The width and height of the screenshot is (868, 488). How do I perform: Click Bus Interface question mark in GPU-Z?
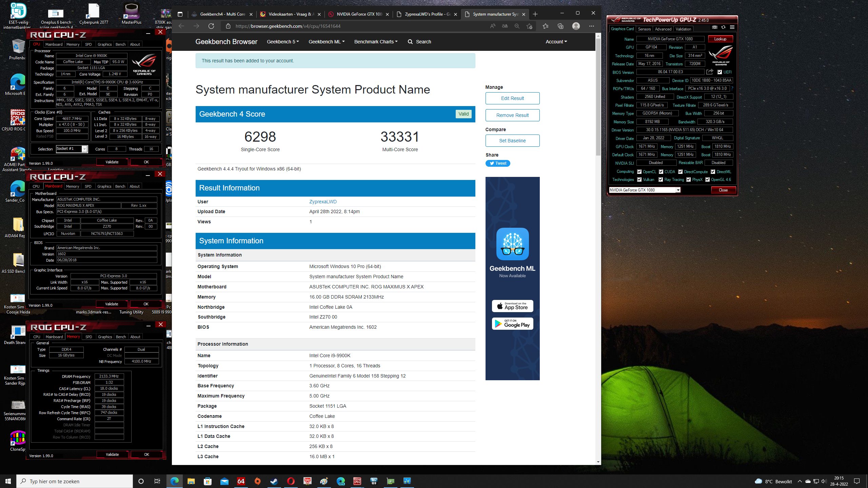[x=732, y=88]
